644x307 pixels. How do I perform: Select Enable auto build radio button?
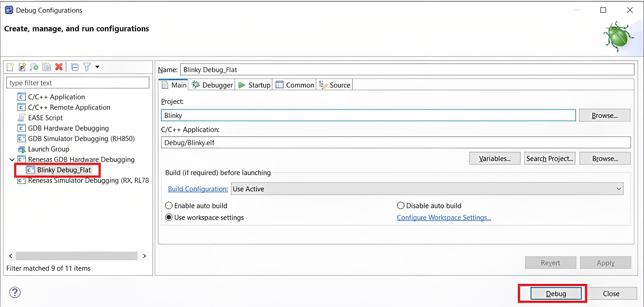coord(169,206)
